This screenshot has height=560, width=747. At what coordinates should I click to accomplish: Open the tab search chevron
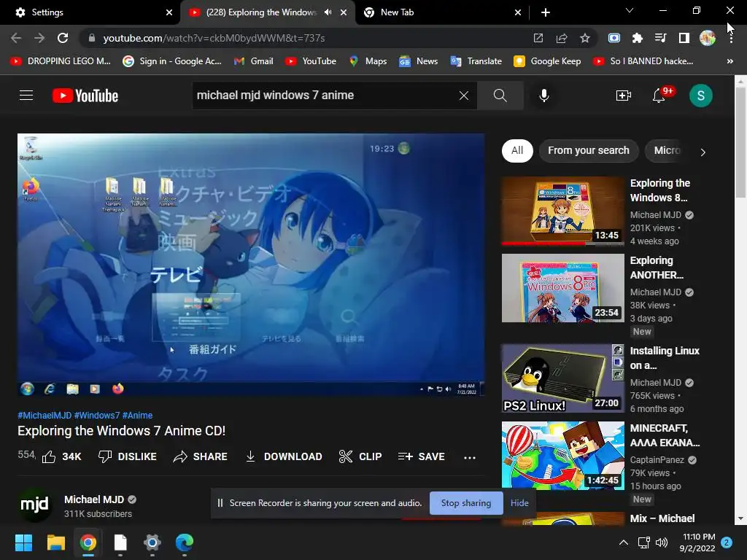pos(630,10)
